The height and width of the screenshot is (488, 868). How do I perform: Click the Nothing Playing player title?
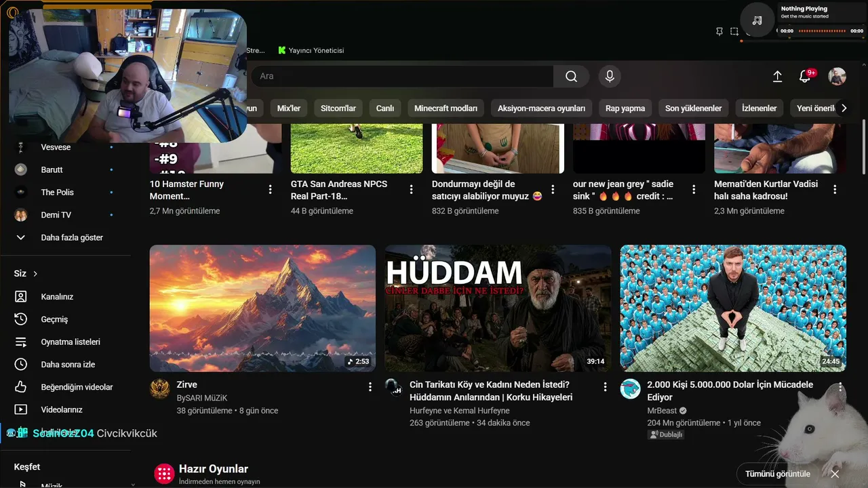pos(804,9)
